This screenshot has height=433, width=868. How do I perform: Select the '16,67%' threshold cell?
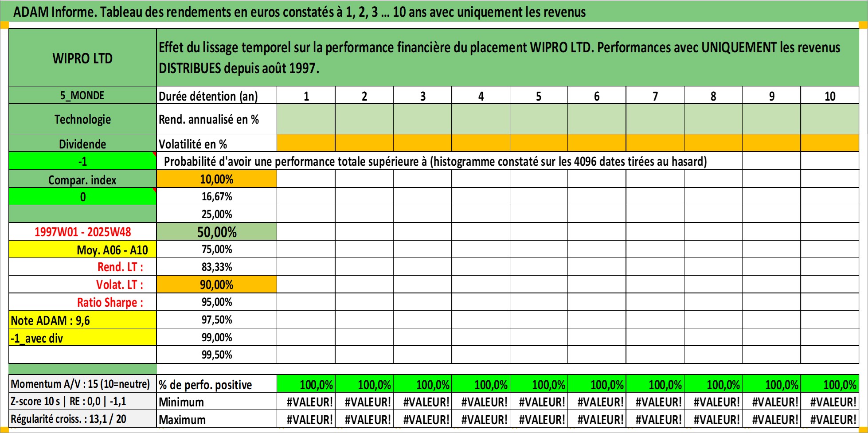tap(217, 196)
